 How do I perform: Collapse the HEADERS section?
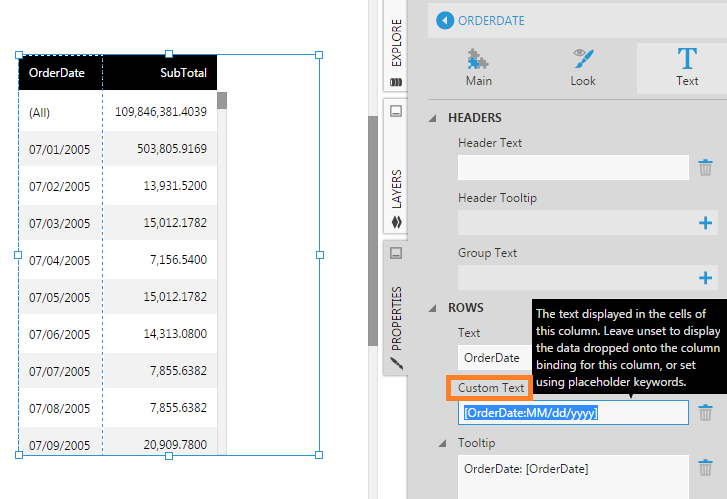433,118
